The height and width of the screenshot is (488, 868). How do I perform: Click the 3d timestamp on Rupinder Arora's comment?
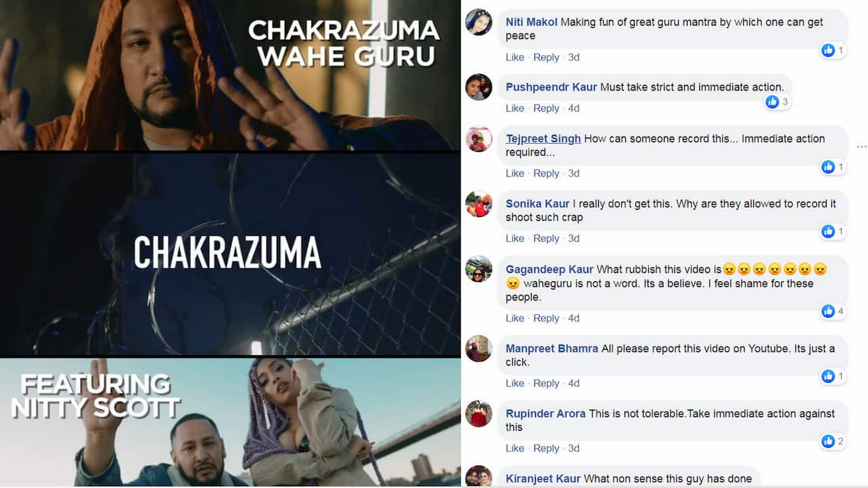[x=574, y=448]
